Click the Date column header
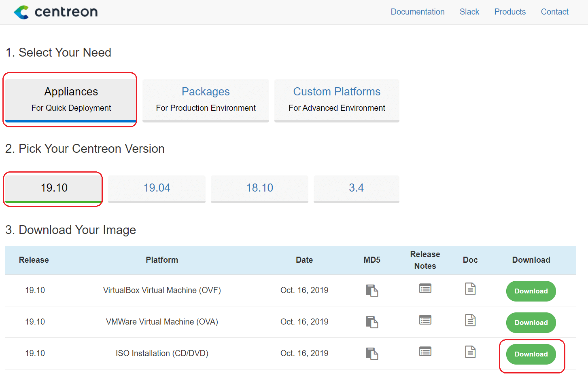This screenshot has width=588, height=388. pyautogui.click(x=304, y=260)
